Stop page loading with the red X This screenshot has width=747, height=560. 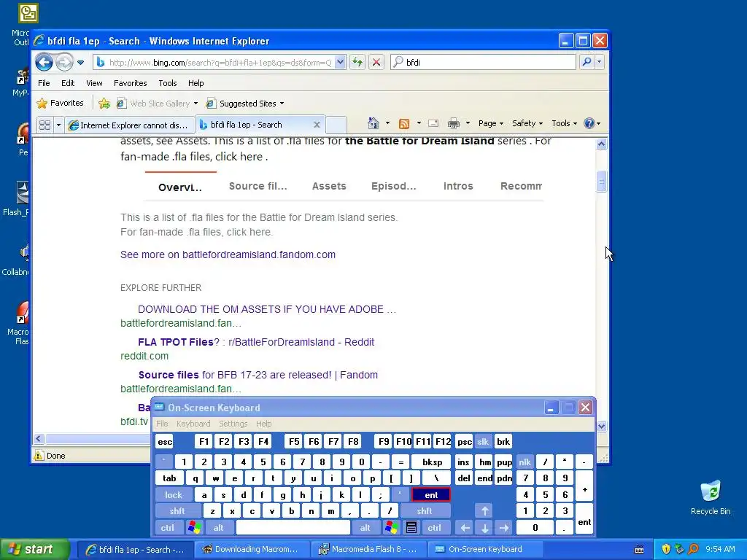click(x=376, y=62)
